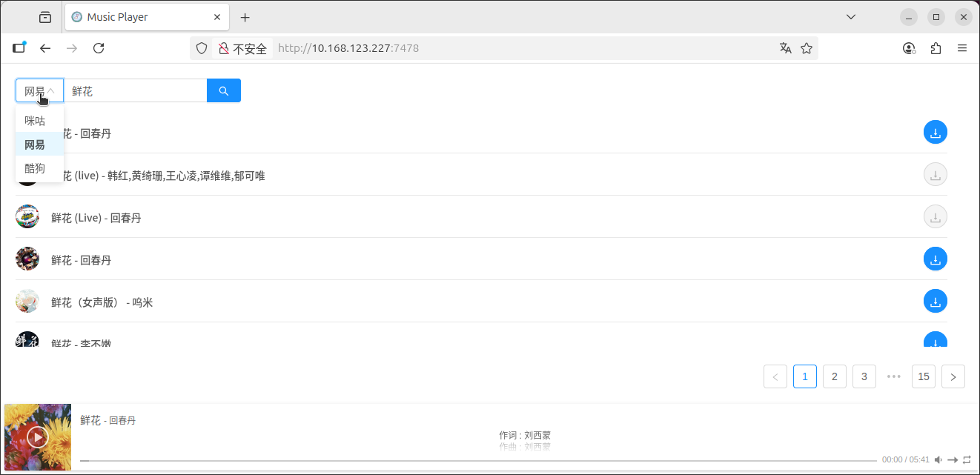Open the browser tab list chevron
This screenshot has height=475, width=980.
pos(851,16)
